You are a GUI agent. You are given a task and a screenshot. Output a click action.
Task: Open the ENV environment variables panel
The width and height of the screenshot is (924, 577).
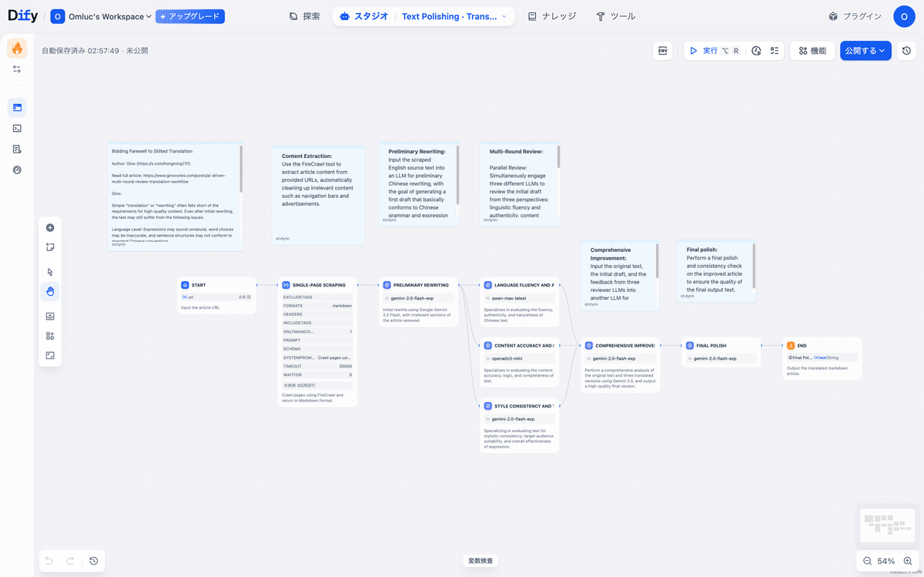(x=663, y=50)
